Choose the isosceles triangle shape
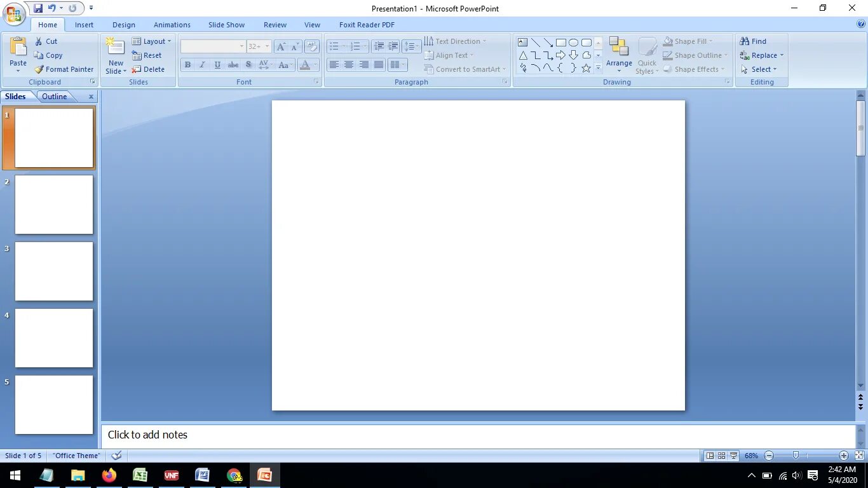This screenshot has height=488, width=868. [x=523, y=55]
